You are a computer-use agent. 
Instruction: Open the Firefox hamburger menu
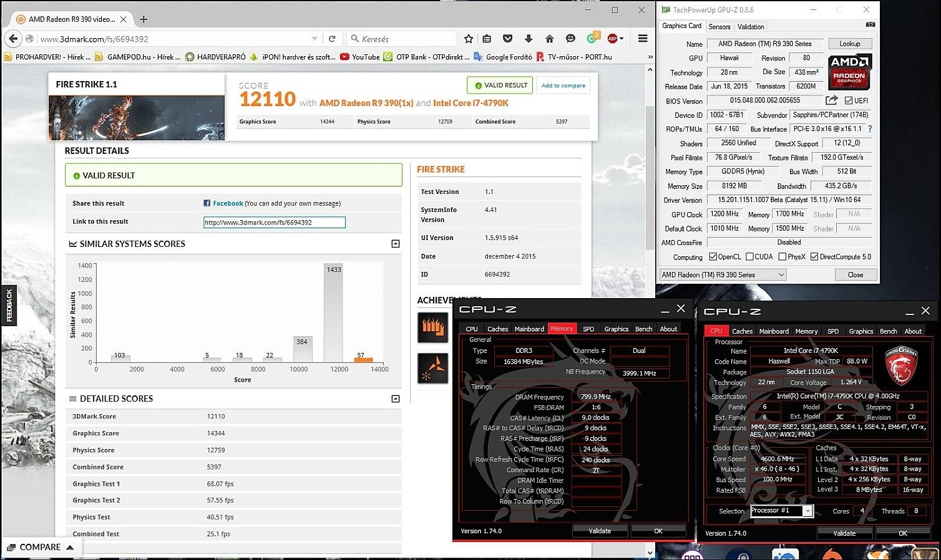point(643,39)
